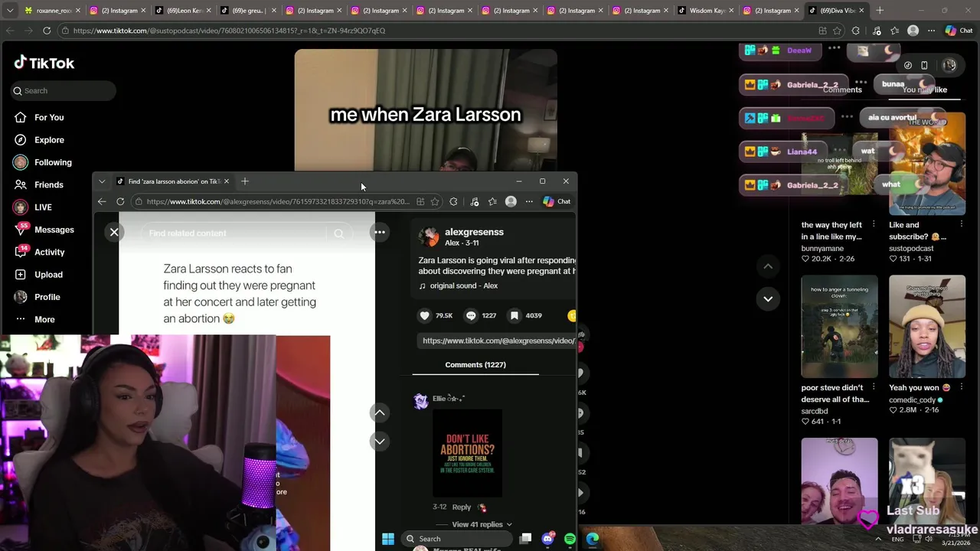
Task: Switch to the (69)Diva Vibe tab
Action: point(837,11)
